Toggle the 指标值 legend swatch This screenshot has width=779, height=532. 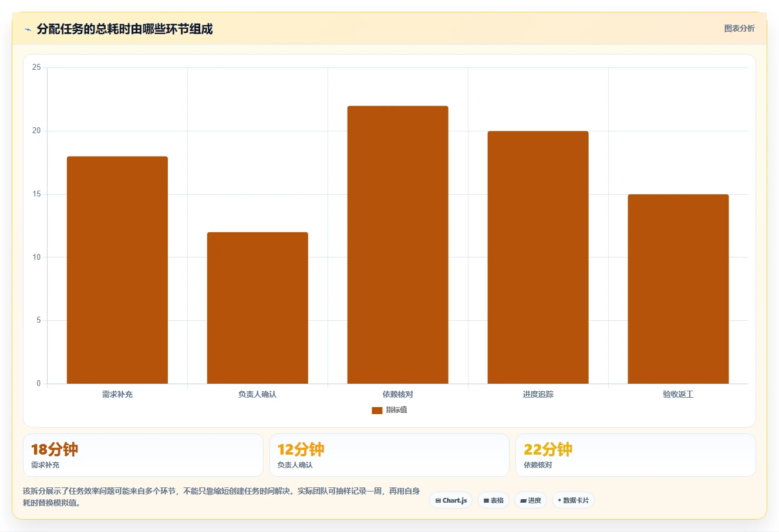(377, 410)
